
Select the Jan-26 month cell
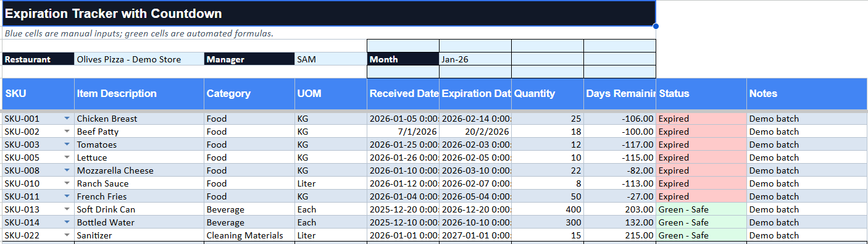[x=475, y=59]
